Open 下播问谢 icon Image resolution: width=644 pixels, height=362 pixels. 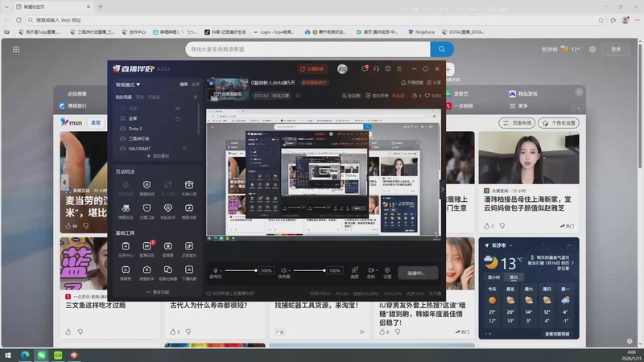pyautogui.click(x=189, y=269)
